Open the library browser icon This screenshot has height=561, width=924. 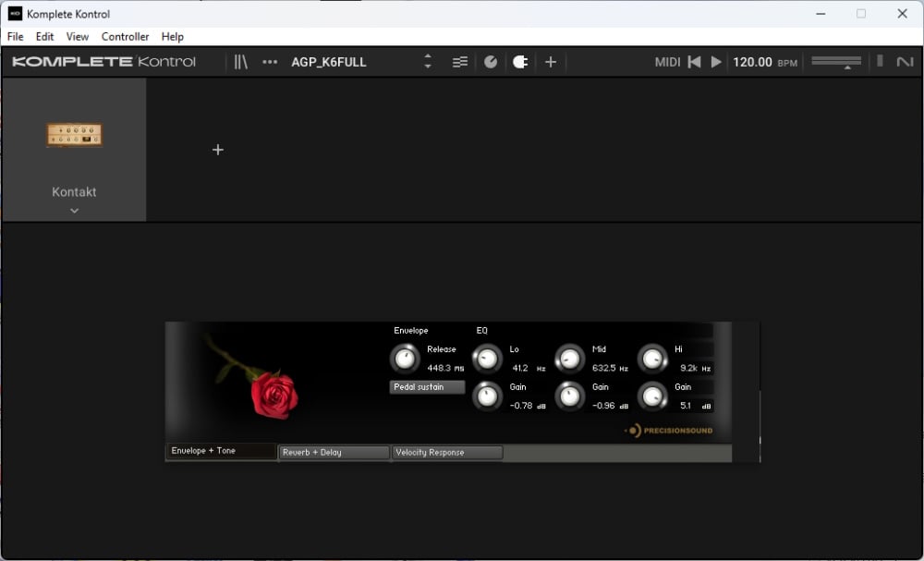[240, 62]
